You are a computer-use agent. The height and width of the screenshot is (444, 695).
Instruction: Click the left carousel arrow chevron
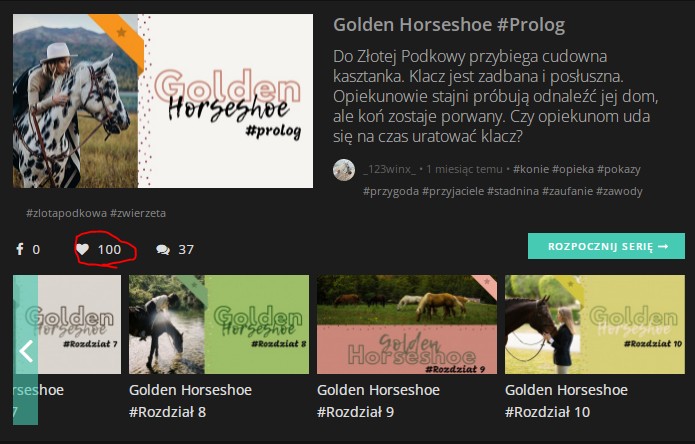pos(26,351)
